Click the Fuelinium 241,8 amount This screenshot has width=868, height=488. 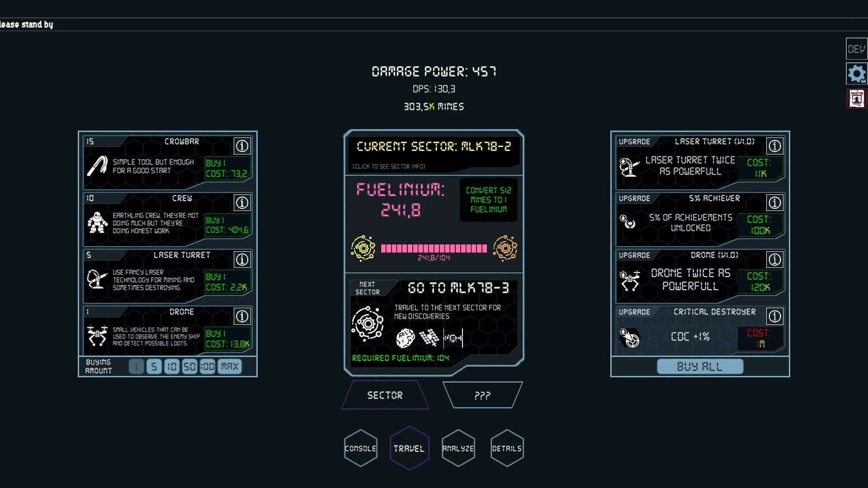401,210
